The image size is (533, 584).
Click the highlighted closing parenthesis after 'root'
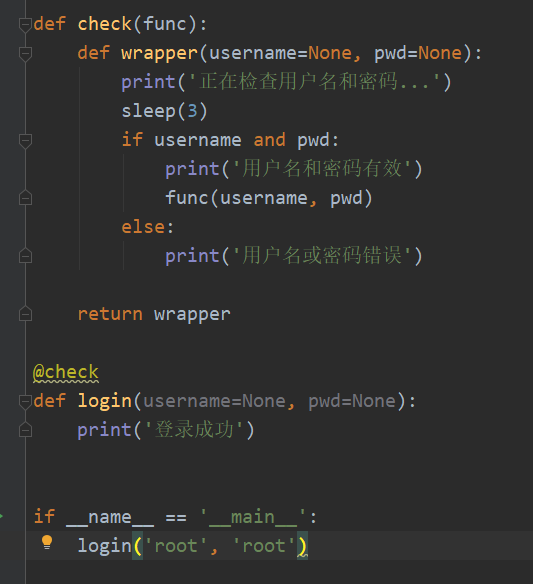[302, 546]
